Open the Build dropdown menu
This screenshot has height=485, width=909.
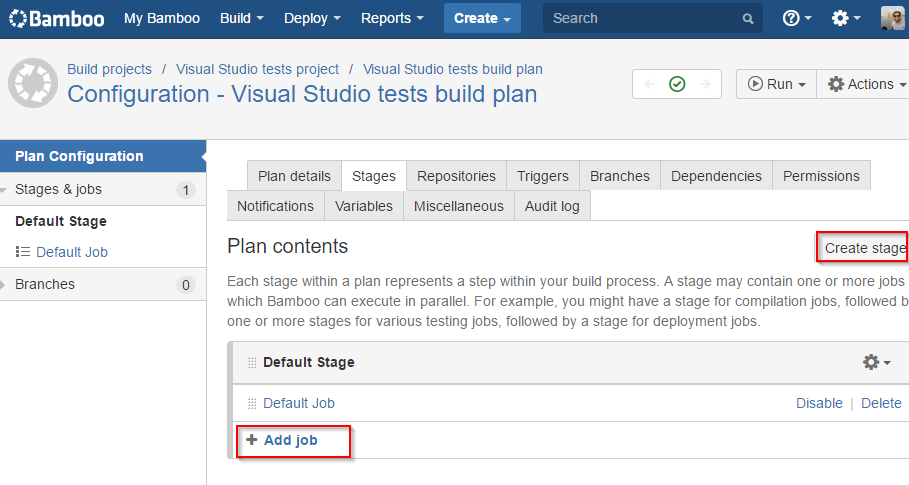(242, 19)
